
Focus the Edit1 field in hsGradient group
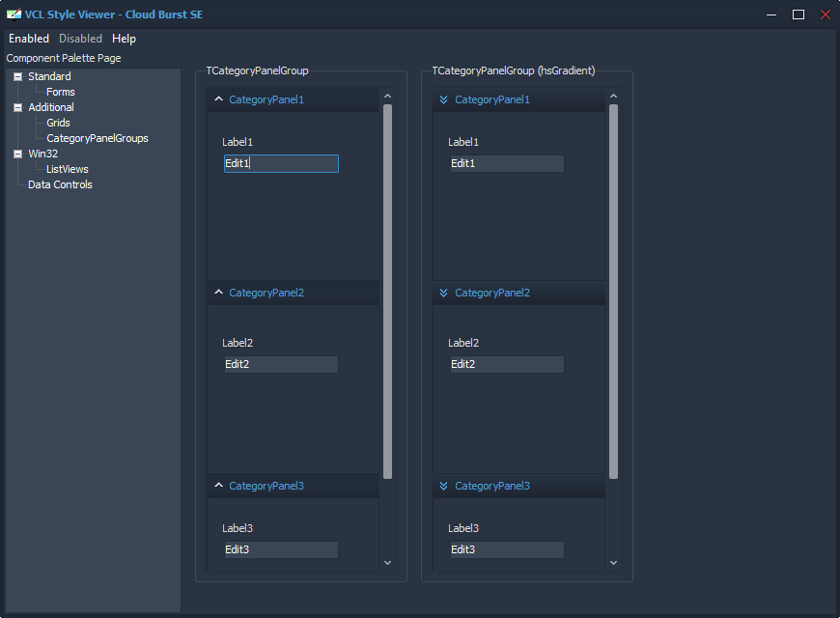[507, 163]
